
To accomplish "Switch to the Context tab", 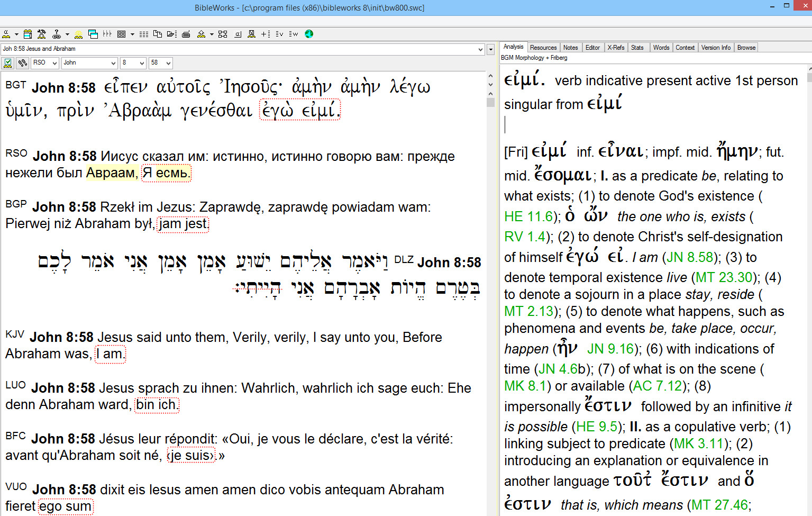I will coord(685,48).
